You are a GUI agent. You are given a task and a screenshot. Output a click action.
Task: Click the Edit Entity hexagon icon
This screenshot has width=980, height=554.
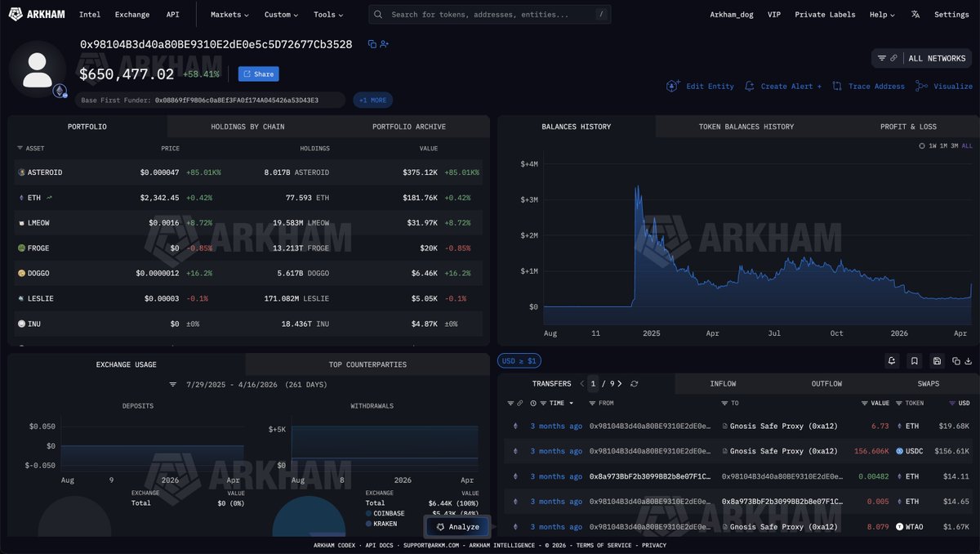coord(673,86)
